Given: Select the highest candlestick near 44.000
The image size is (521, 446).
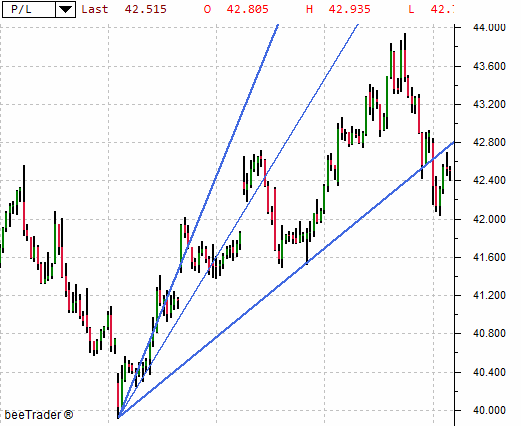Looking at the screenshot, I should 405,57.
